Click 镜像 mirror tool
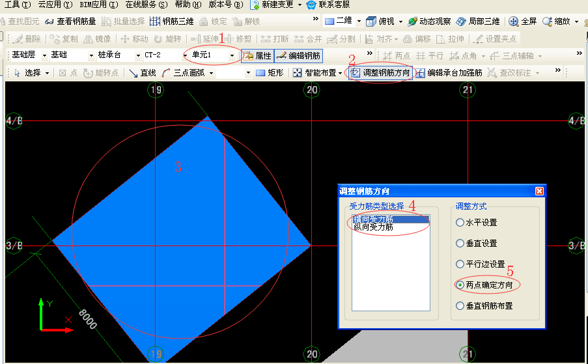 97,38
